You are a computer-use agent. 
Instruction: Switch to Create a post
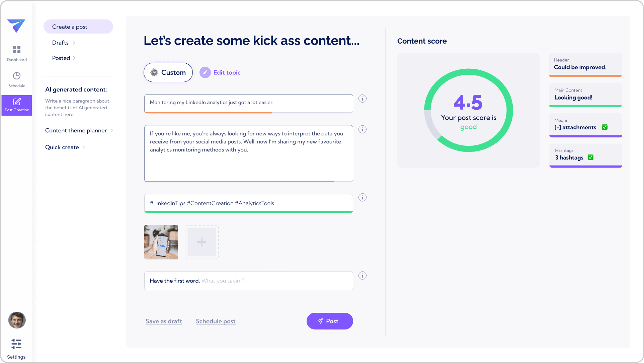pos(70,26)
